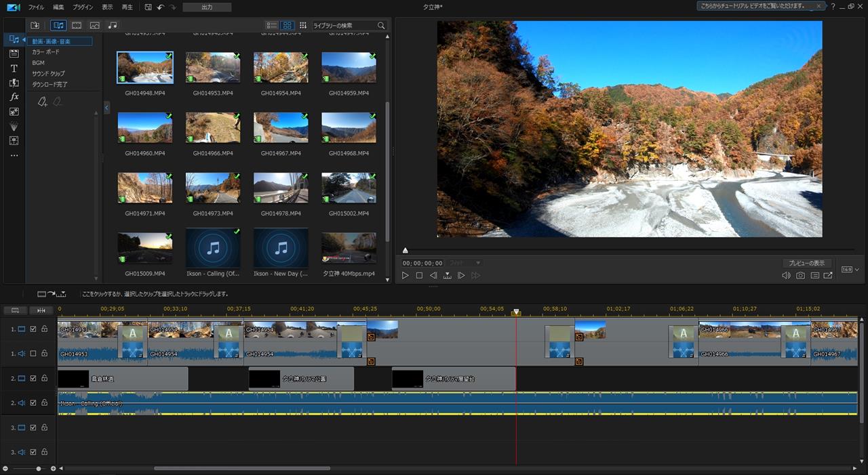
Task: Step back one frame with Previous Frame
Action: click(433, 275)
